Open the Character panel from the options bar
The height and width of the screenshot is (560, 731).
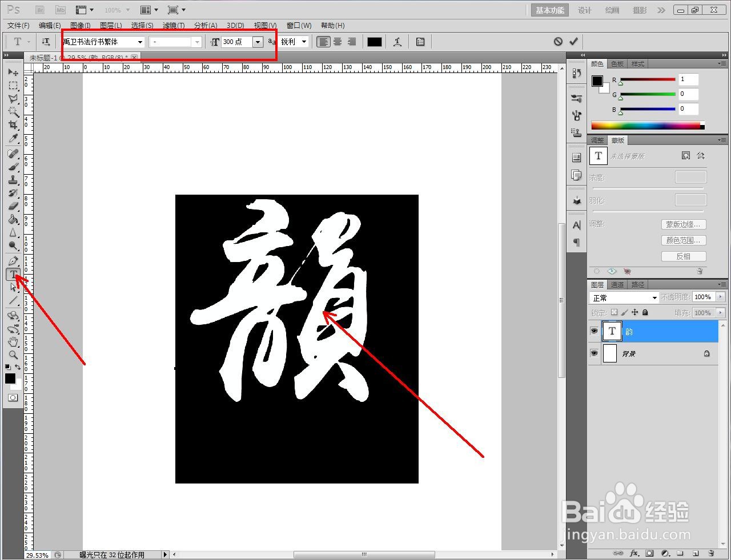[x=420, y=41]
